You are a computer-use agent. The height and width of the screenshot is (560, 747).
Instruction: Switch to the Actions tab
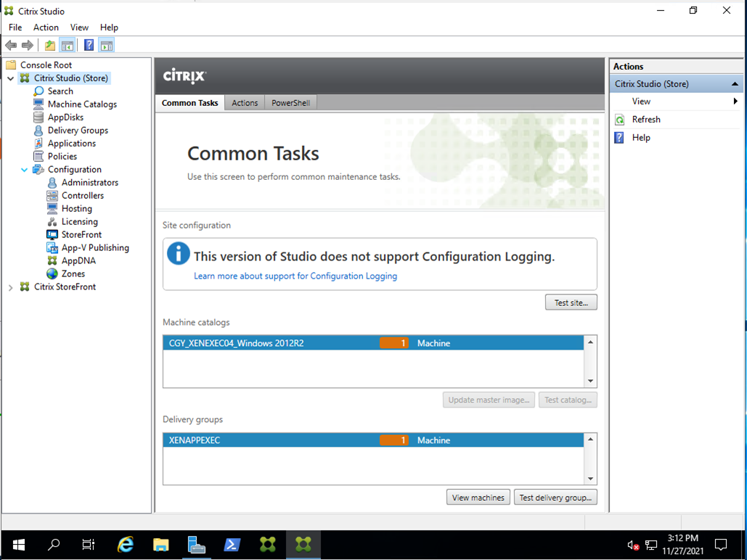click(x=245, y=103)
